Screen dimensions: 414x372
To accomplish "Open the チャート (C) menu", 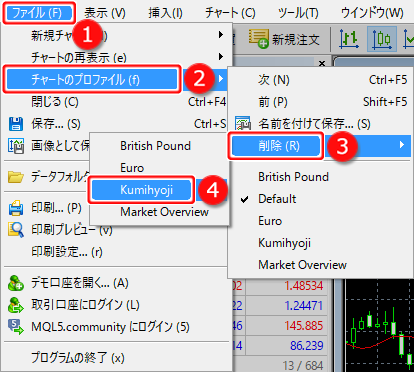I will pyautogui.click(x=230, y=13).
